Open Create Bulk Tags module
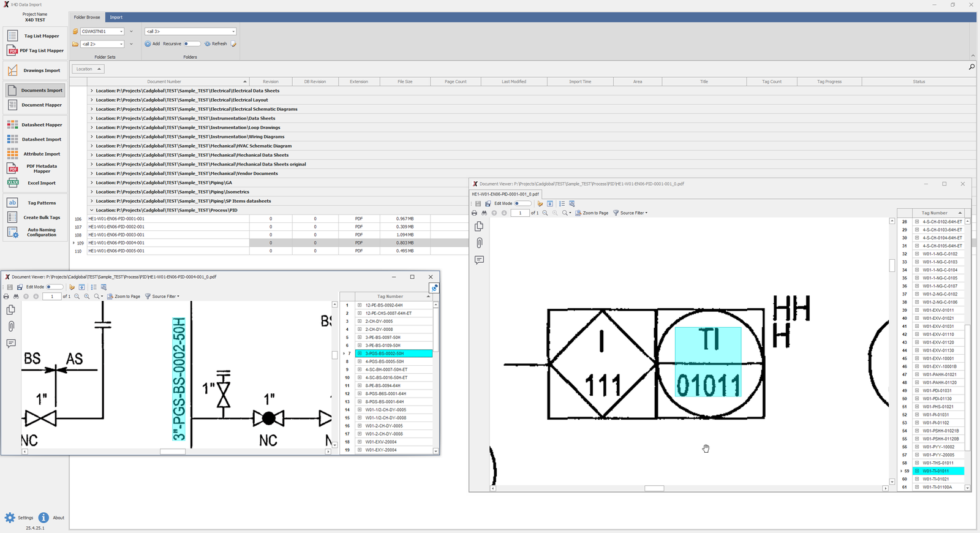 tap(35, 217)
